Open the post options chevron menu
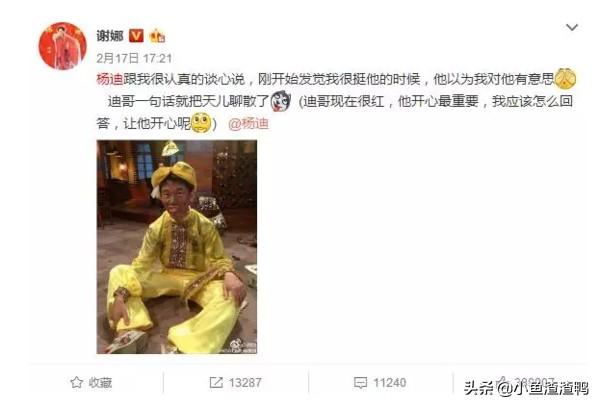 (572, 28)
